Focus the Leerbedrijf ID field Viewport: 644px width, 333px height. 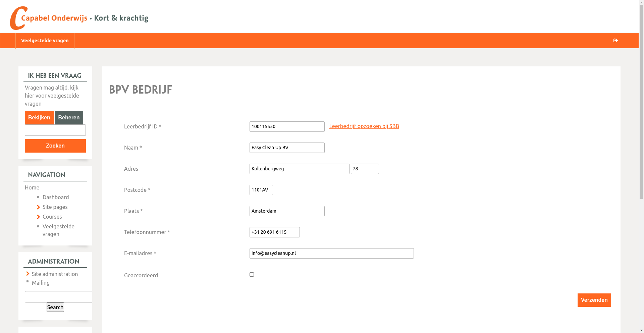287,126
